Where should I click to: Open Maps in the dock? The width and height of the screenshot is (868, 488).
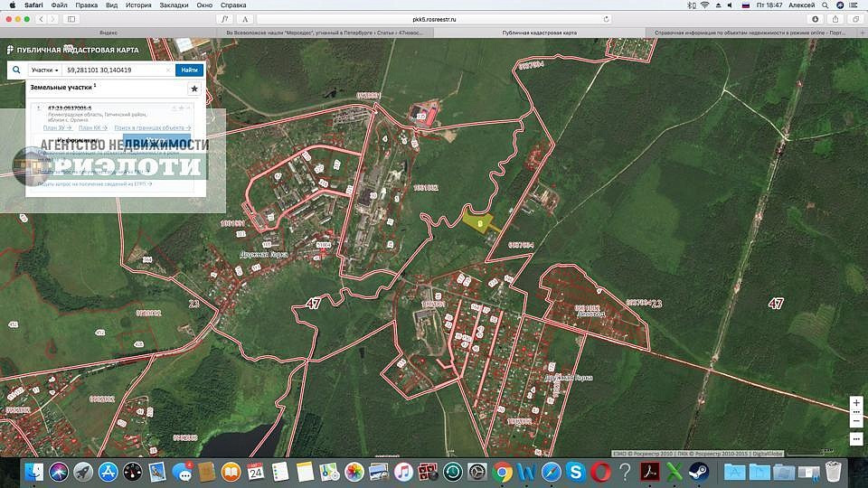click(x=329, y=472)
